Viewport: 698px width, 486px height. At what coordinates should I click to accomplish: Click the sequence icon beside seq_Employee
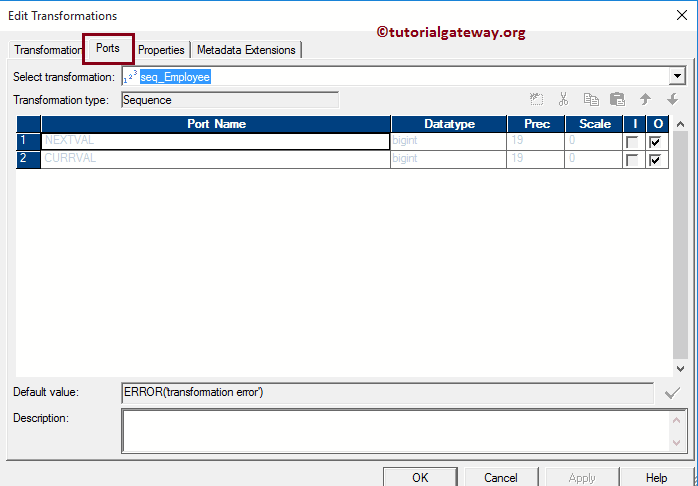[130, 77]
